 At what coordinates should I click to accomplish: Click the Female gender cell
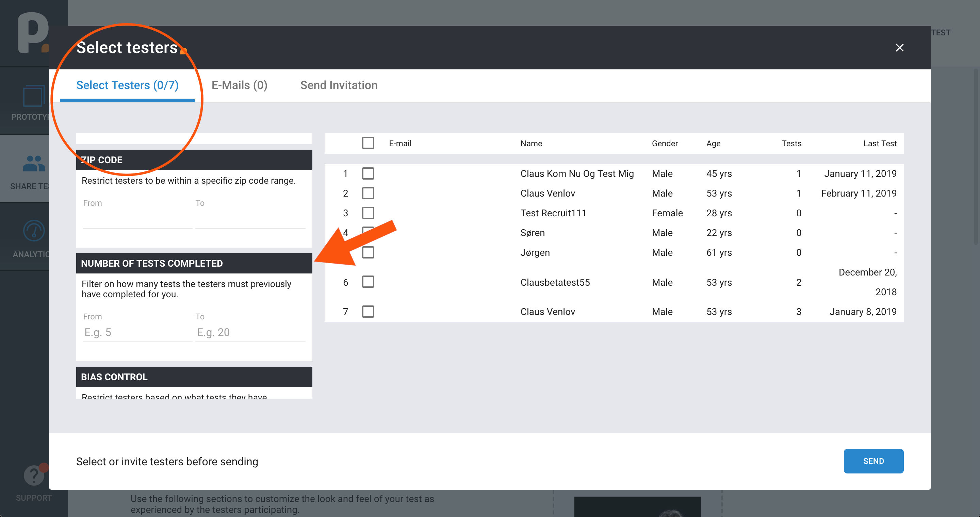(x=667, y=213)
